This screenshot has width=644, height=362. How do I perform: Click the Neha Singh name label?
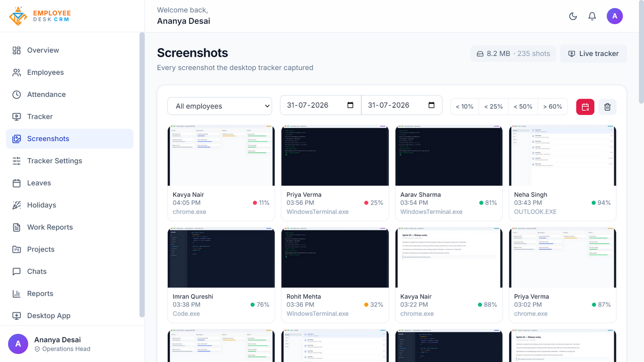click(x=531, y=194)
